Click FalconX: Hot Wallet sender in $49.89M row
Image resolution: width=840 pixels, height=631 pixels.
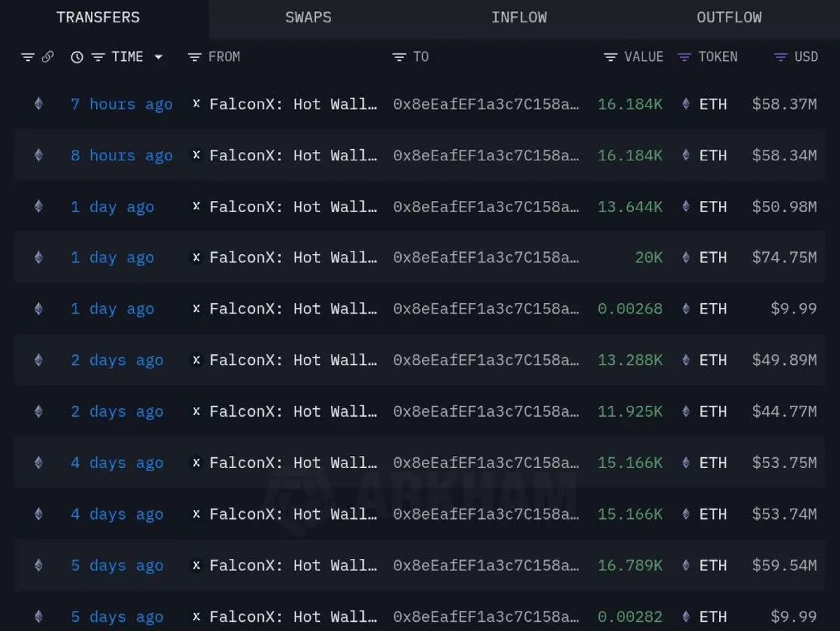pos(293,360)
